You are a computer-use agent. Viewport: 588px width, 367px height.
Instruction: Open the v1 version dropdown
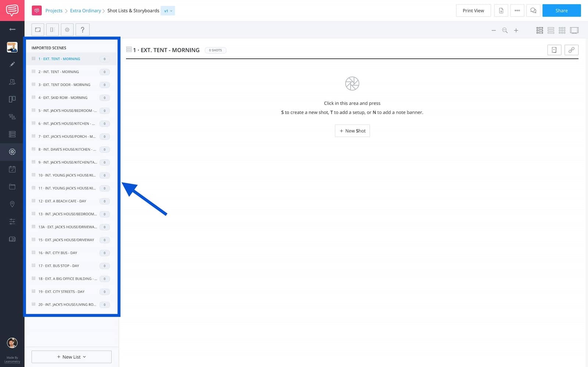tap(168, 11)
